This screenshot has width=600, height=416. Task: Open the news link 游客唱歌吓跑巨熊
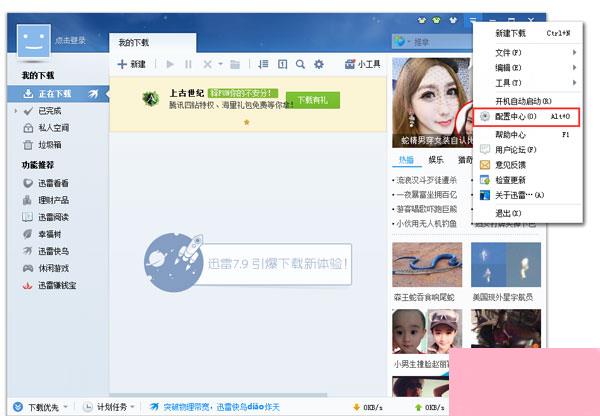(426, 209)
